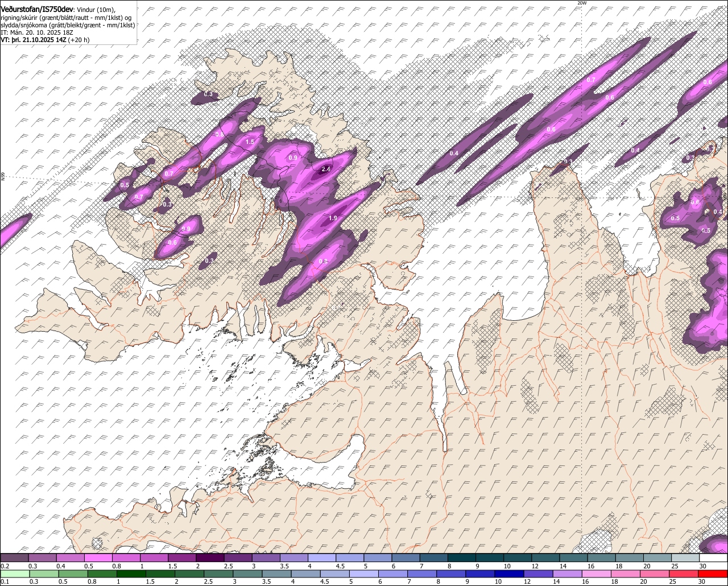Click the 1.5 precipitation value on the map
728x586 pixels.
pos(249,142)
